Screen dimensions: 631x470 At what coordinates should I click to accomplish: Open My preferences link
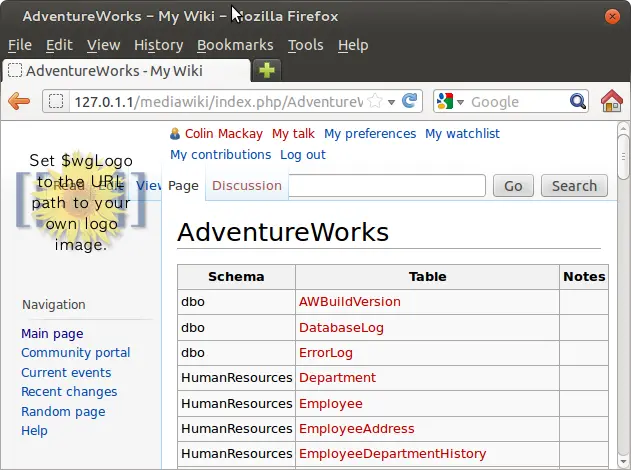point(370,134)
